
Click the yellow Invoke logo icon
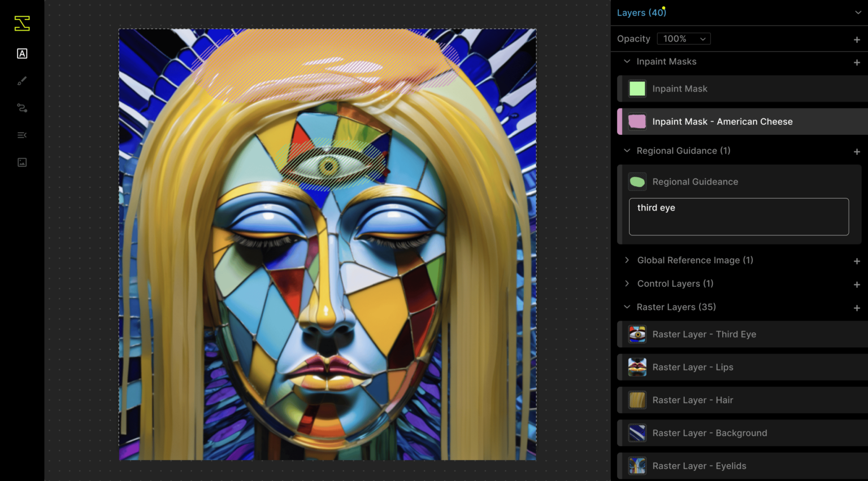coord(21,23)
